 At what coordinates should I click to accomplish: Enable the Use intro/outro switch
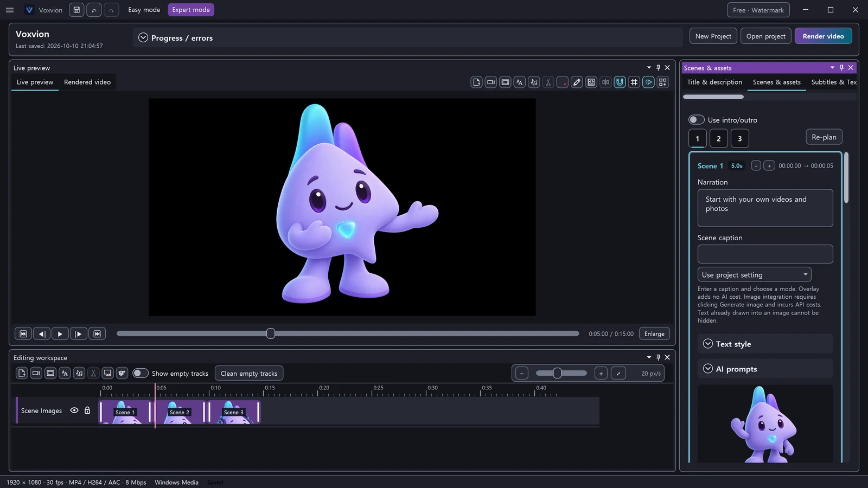pyautogui.click(x=696, y=120)
